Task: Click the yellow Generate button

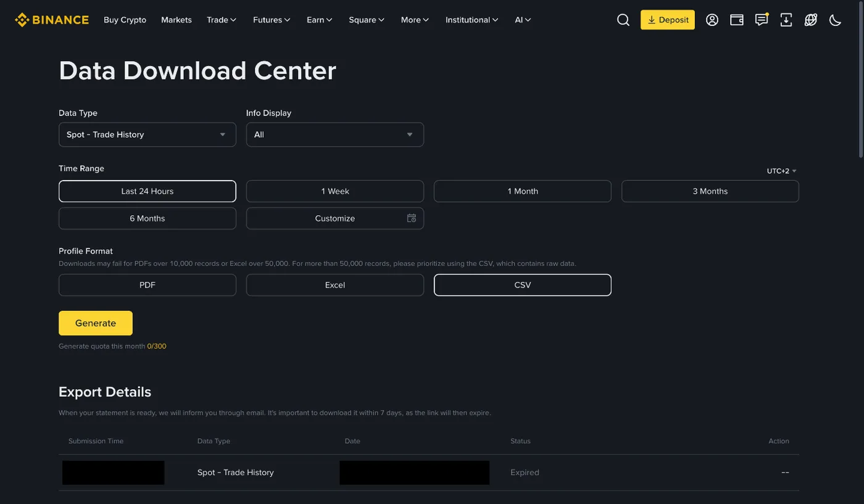Action: (x=96, y=323)
